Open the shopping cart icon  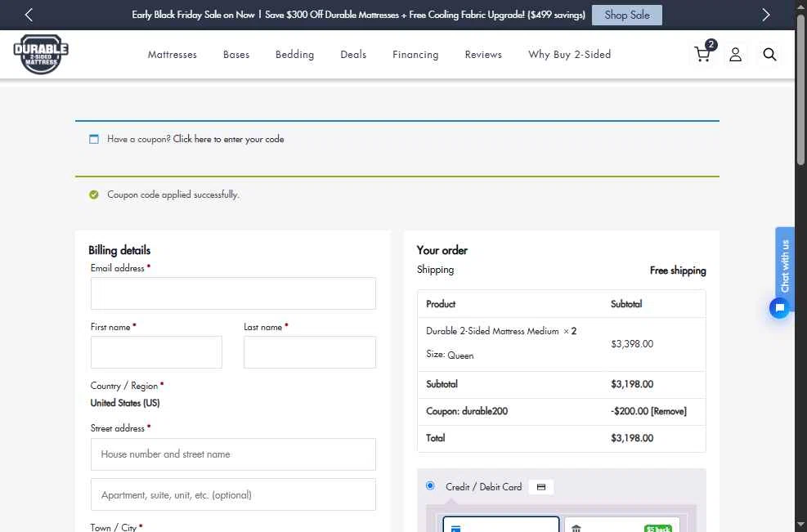click(703, 53)
